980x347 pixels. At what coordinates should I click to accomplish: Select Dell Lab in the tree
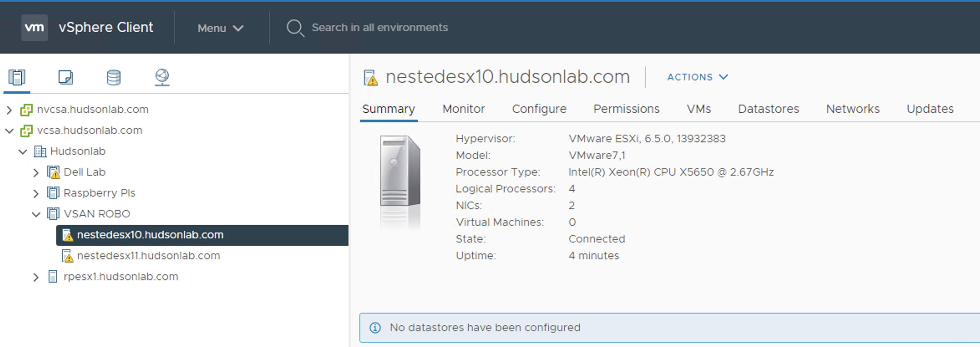[x=84, y=172]
